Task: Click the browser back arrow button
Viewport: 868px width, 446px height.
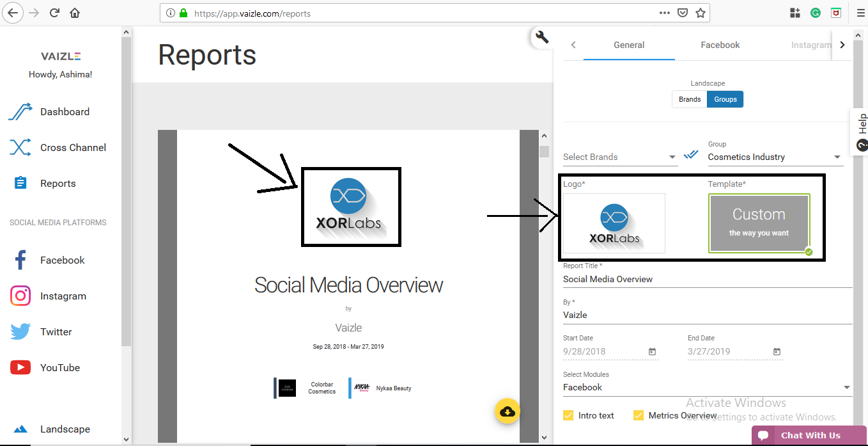Action: [x=13, y=12]
